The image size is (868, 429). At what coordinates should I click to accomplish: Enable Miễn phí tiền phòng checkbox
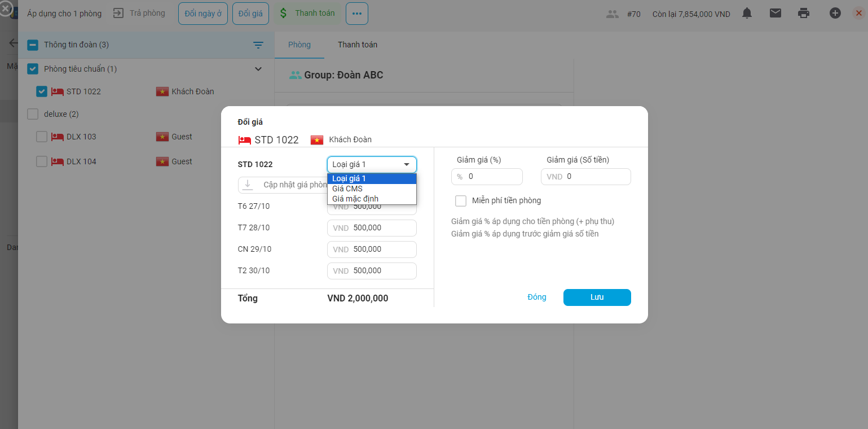click(x=461, y=201)
